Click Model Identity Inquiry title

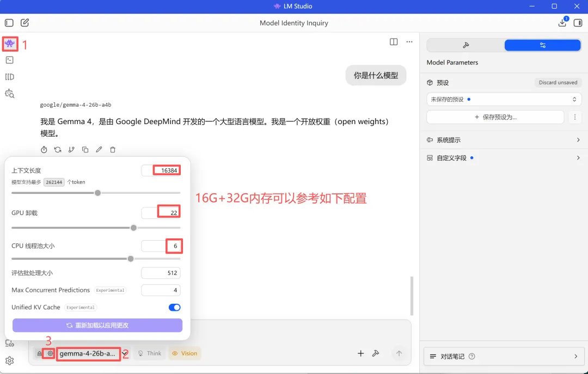coord(293,23)
